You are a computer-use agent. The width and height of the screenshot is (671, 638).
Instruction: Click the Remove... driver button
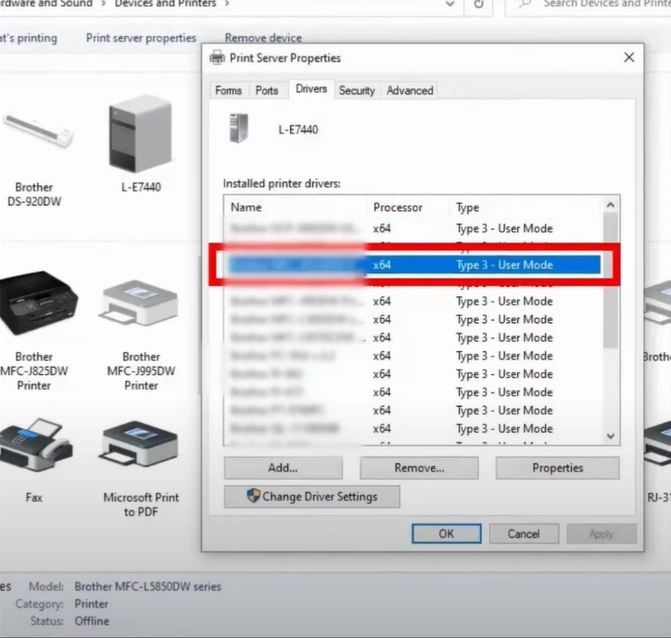pyautogui.click(x=419, y=467)
